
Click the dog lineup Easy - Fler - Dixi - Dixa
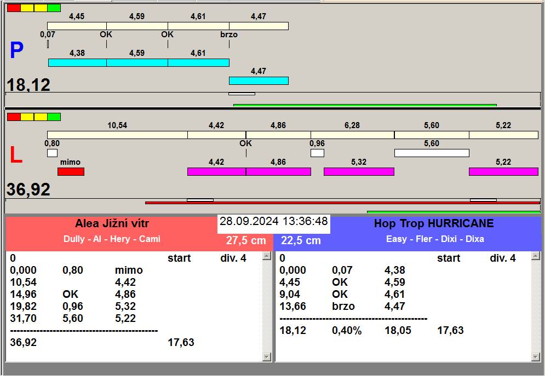pos(435,239)
